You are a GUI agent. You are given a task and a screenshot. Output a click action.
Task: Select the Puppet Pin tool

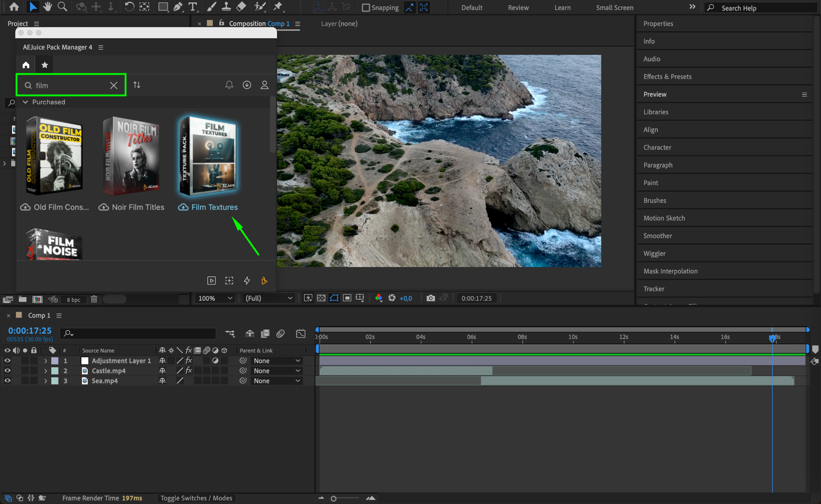point(277,7)
